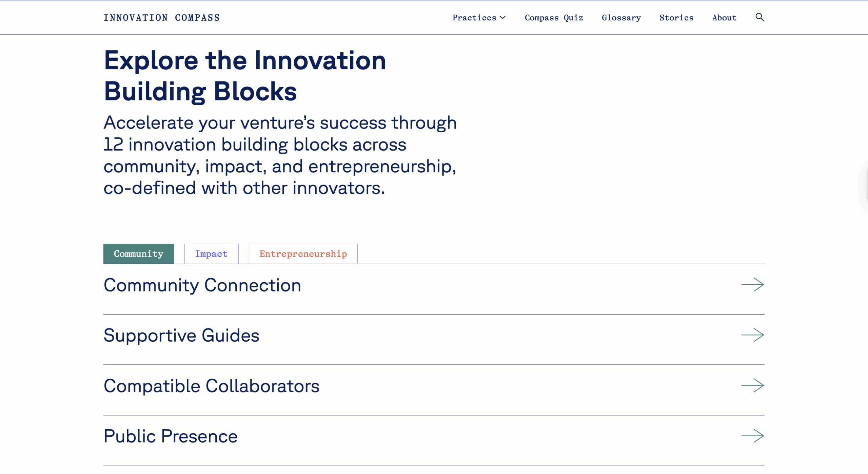This screenshot has height=474, width=868.
Task: Open the Public Presence building block
Action: coord(171,436)
